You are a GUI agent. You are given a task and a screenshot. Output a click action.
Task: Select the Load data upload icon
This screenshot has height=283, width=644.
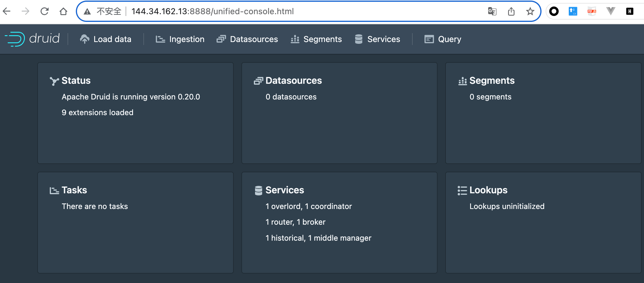pos(84,39)
